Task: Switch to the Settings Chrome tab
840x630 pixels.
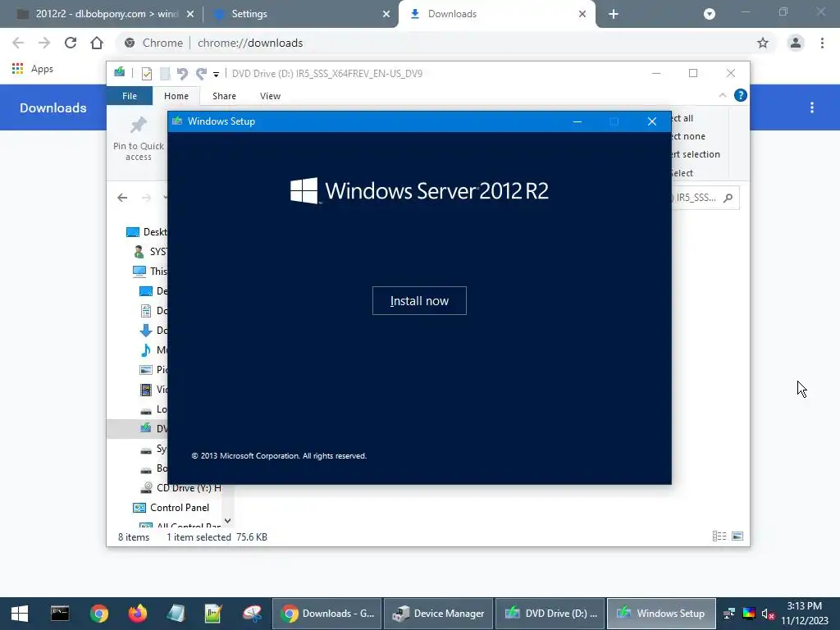Action: coord(300,14)
